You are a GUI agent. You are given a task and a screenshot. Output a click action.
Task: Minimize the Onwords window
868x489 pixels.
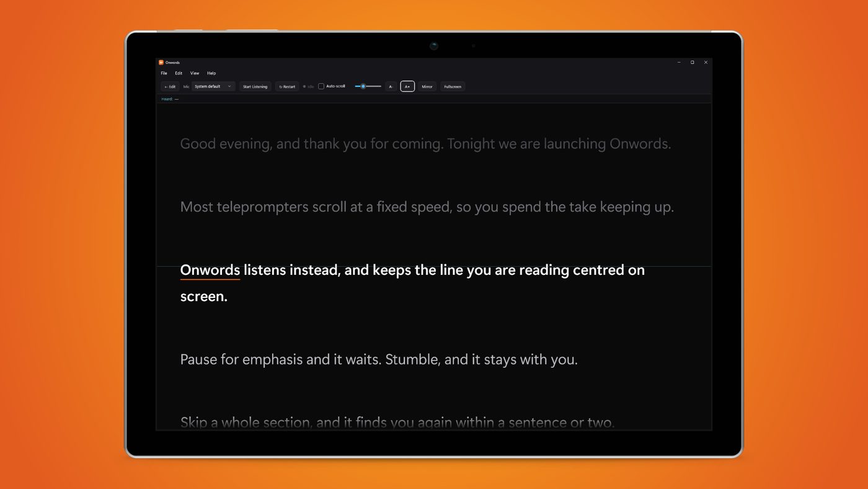point(679,62)
